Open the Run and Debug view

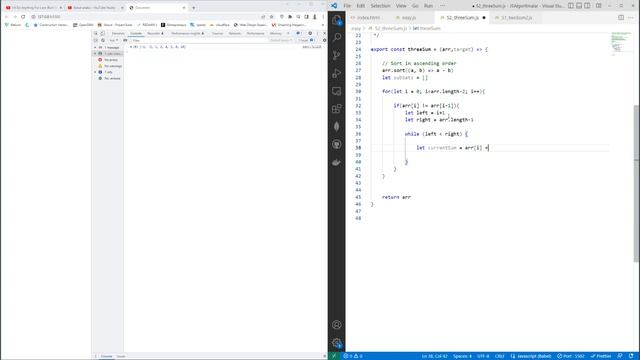[337, 73]
